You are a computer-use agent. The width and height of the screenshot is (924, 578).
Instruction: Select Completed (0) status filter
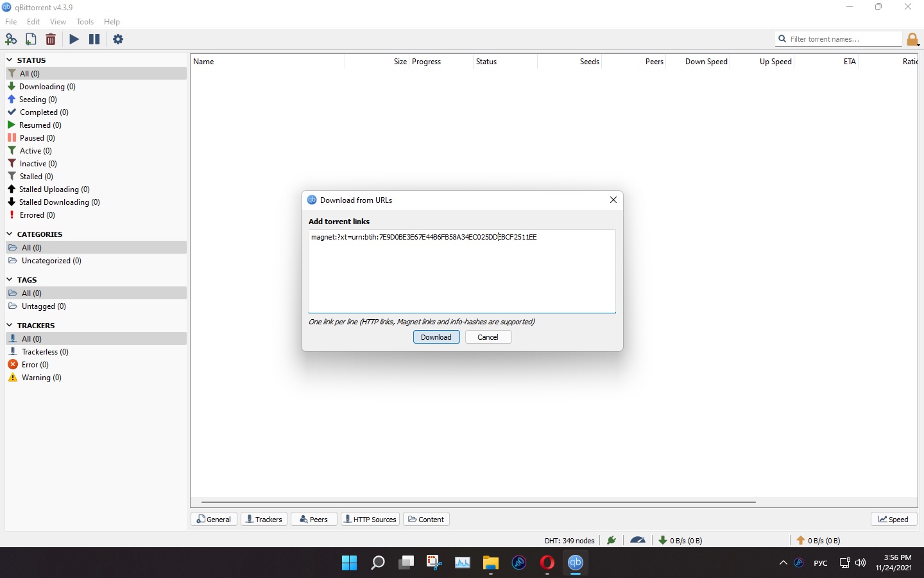[x=96, y=112]
